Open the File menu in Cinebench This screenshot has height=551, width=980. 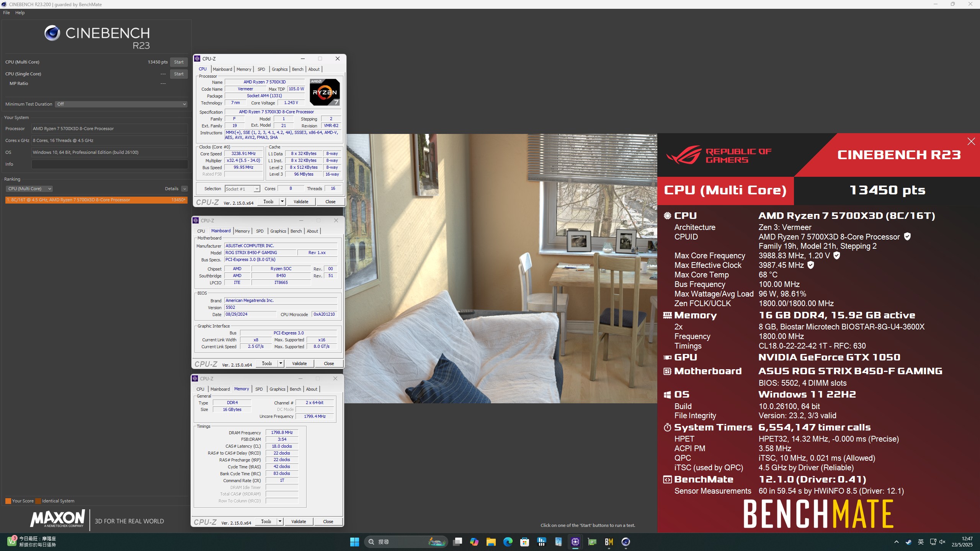(7, 13)
